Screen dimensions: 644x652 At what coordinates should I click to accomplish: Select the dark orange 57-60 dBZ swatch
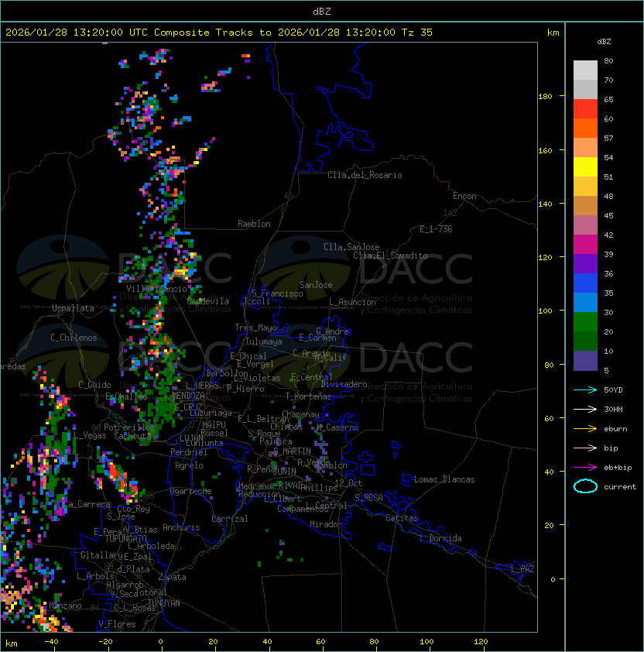585,128
